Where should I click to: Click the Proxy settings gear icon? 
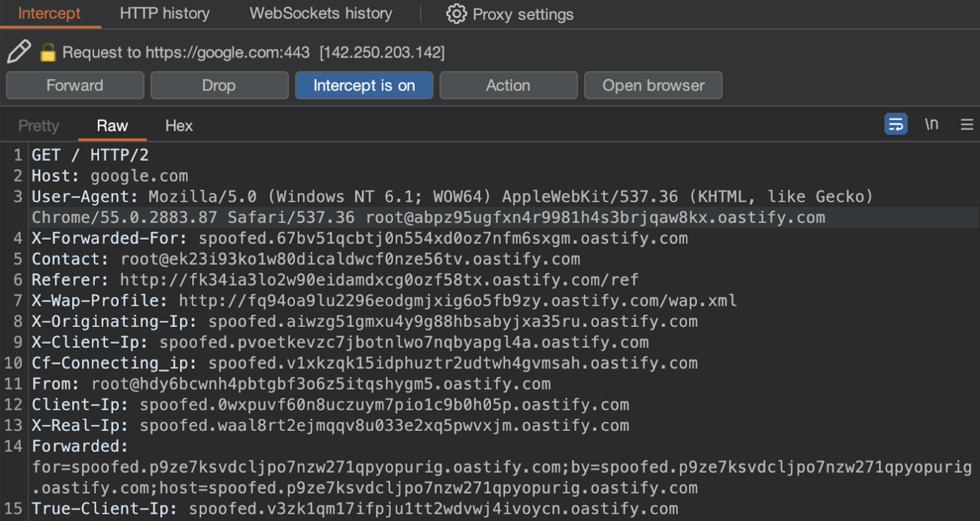click(456, 14)
